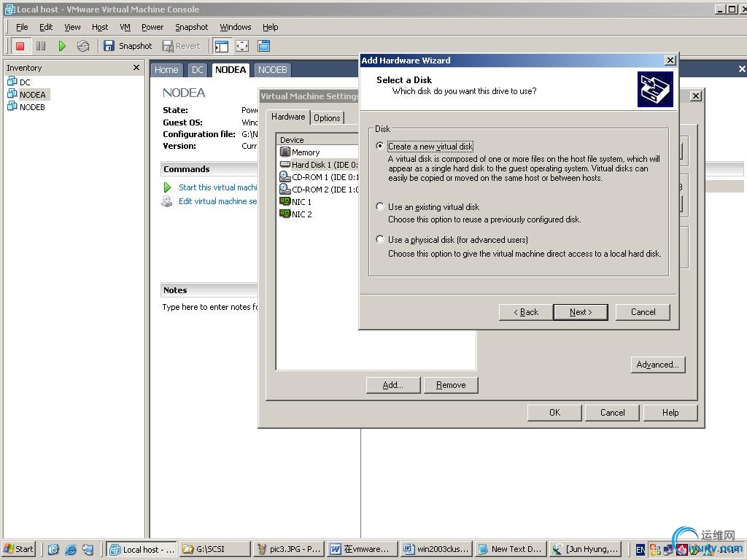Click the Snapshot floppy disk icon
Image resolution: width=747 pixels, height=560 pixels.
(109, 46)
